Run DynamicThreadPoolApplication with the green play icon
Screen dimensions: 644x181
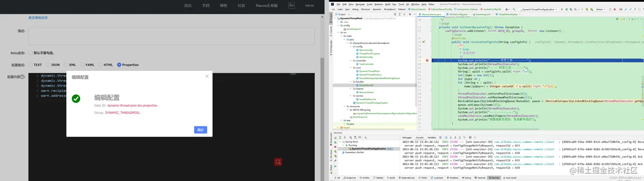[x=562, y=9]
